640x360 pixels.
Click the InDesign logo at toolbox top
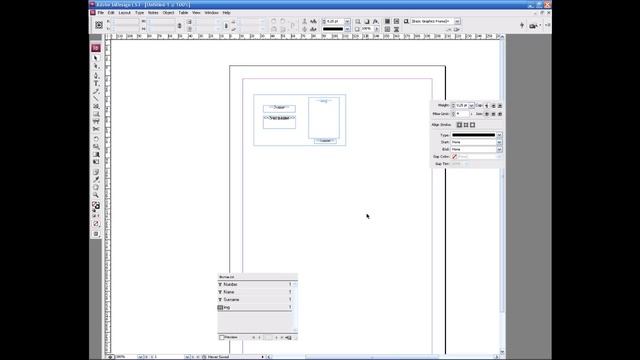(96, 48)
